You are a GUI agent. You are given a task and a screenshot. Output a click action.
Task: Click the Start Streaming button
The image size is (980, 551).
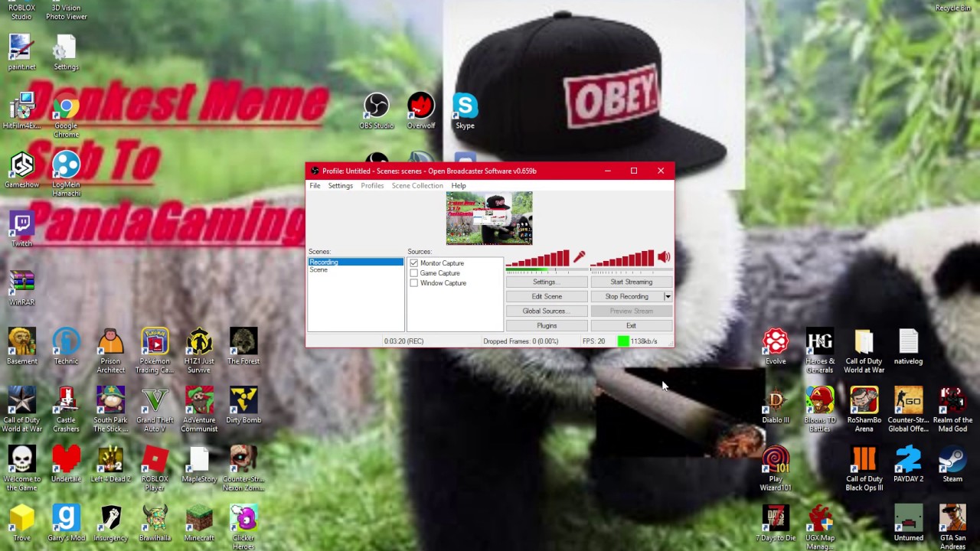click(x=631, y=282)
